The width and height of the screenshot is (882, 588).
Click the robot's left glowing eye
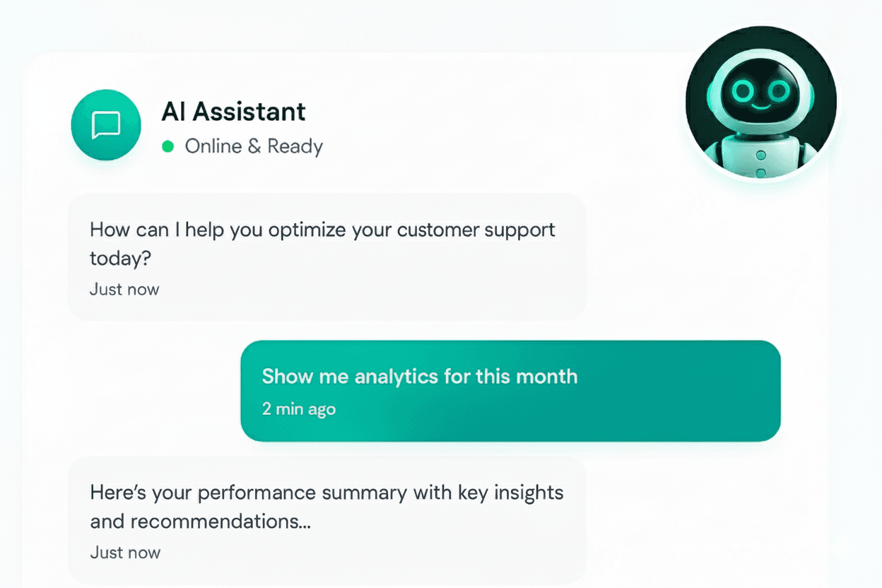click(743, 90)
